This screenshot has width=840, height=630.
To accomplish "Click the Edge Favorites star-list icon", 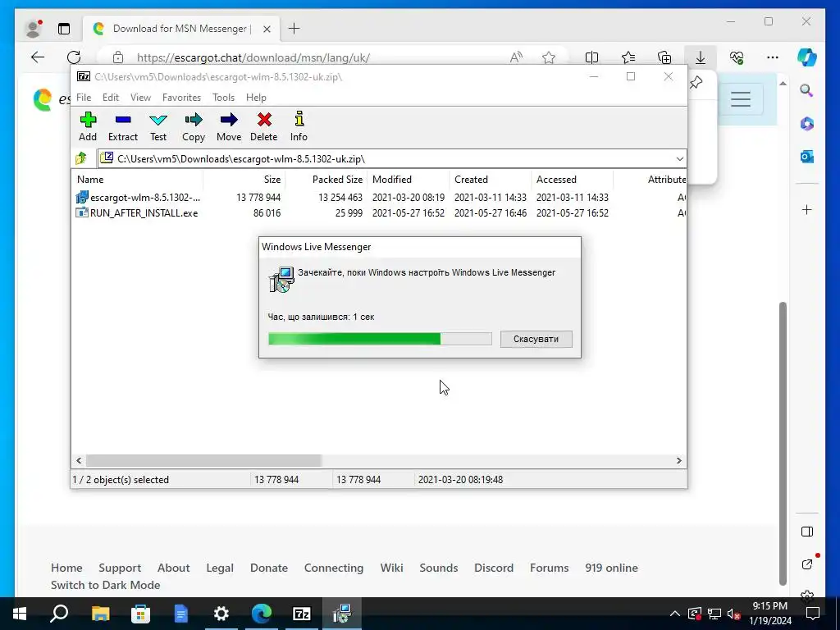I will 628,57.
